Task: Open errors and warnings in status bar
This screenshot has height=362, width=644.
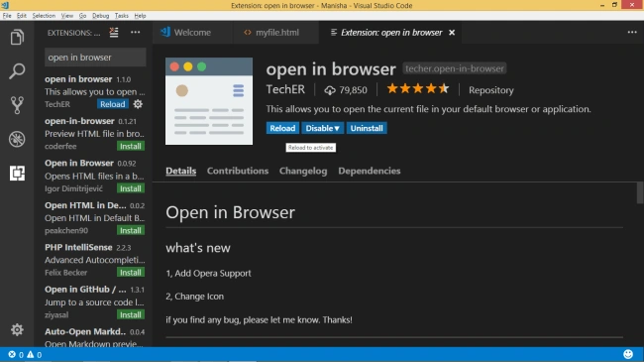Action: tap(25, 355)
